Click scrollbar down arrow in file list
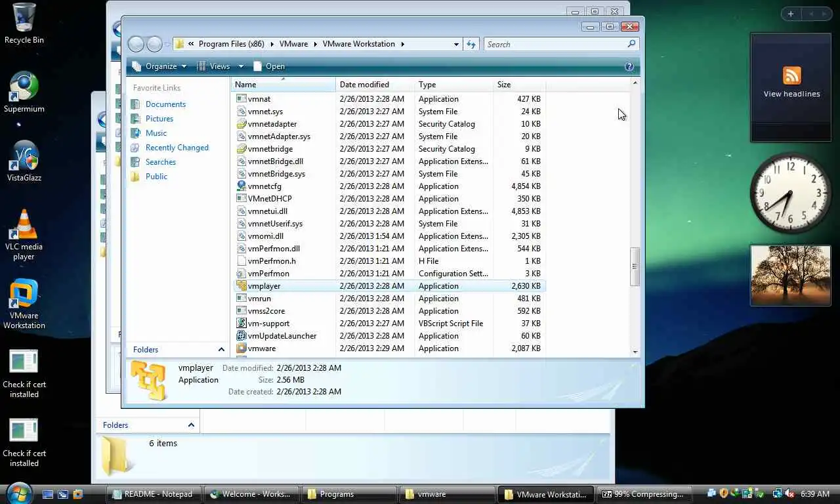 tap(635, 352)
